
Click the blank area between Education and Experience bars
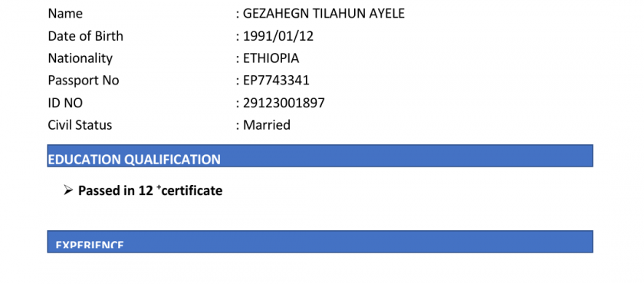(320, 213)
